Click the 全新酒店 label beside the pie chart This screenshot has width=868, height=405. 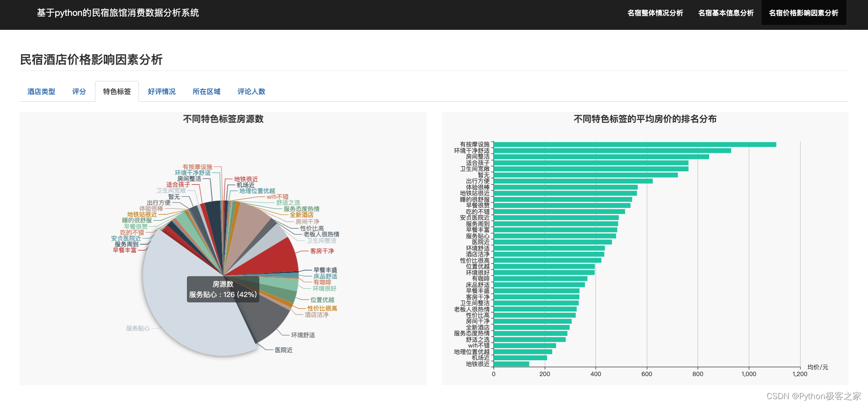[301, 215]
